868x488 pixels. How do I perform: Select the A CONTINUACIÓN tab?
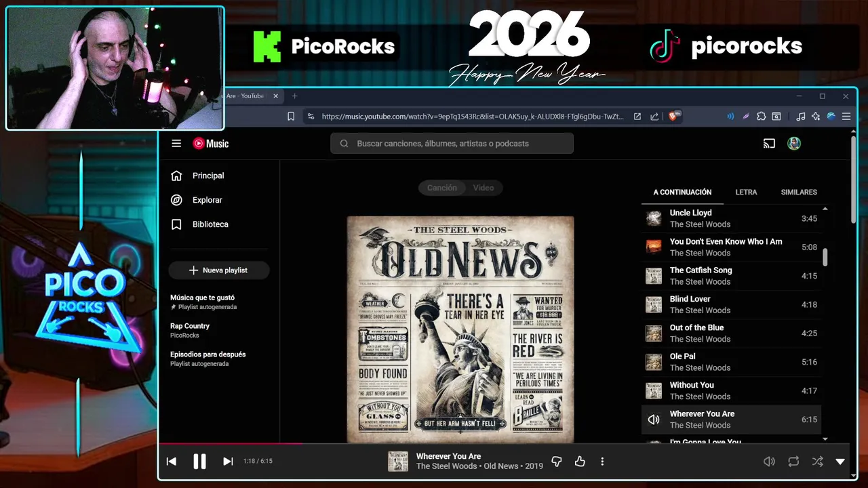click(682, 192)
